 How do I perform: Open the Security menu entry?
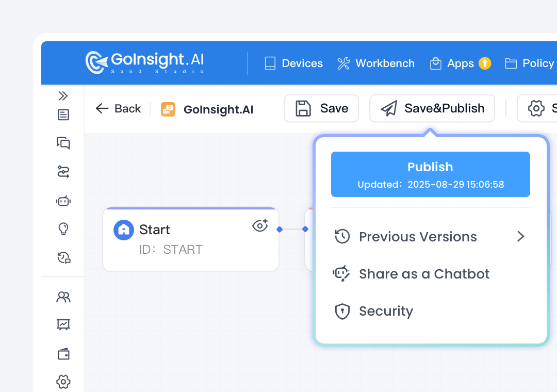click(x=386, y=311)
